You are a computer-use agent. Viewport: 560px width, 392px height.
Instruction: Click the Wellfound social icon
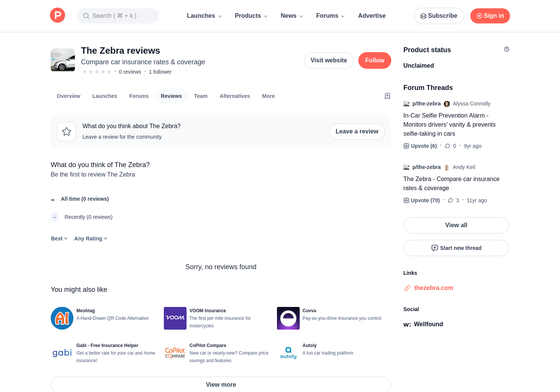pyautogui.click(x=407, y=324)
